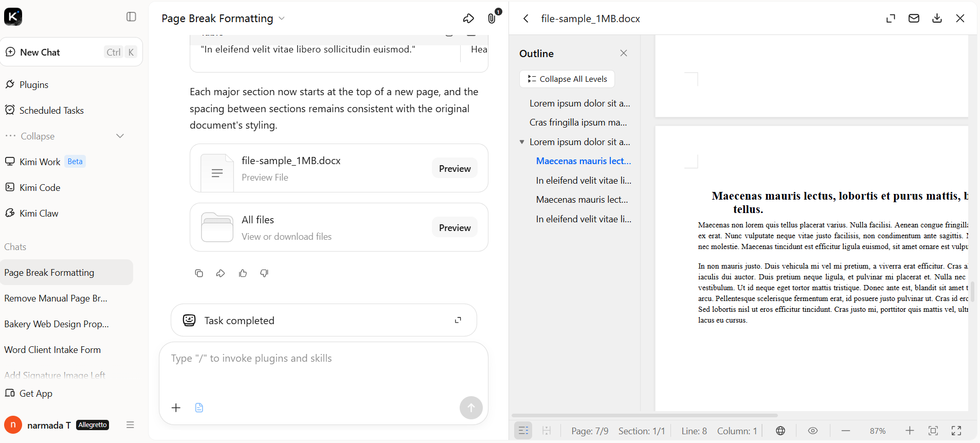Toggle the eye view mode icon
This screenshot has width=980, height=443.
click(813, 431)
